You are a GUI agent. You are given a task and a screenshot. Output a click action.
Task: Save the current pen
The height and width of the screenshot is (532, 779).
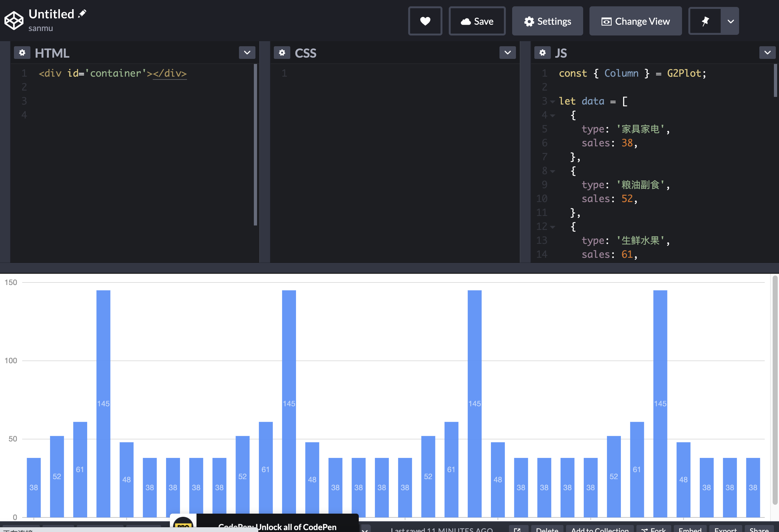pos(477,21)
